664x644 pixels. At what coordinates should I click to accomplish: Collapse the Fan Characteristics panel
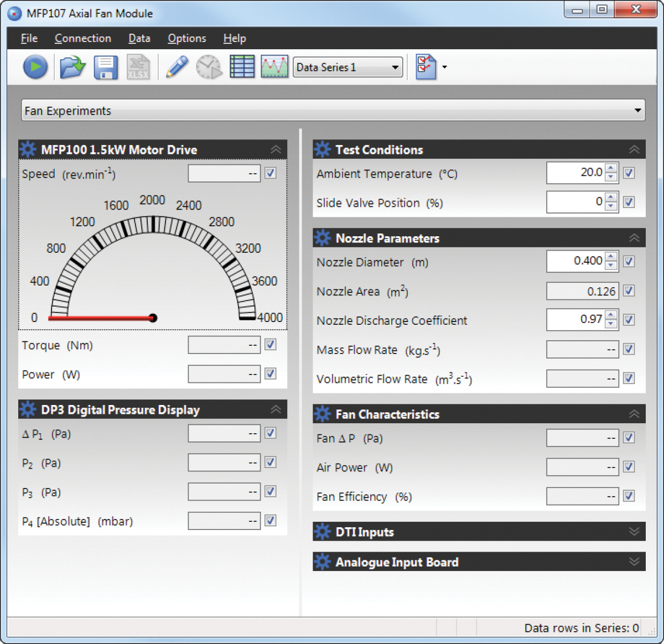click(634, 414)
